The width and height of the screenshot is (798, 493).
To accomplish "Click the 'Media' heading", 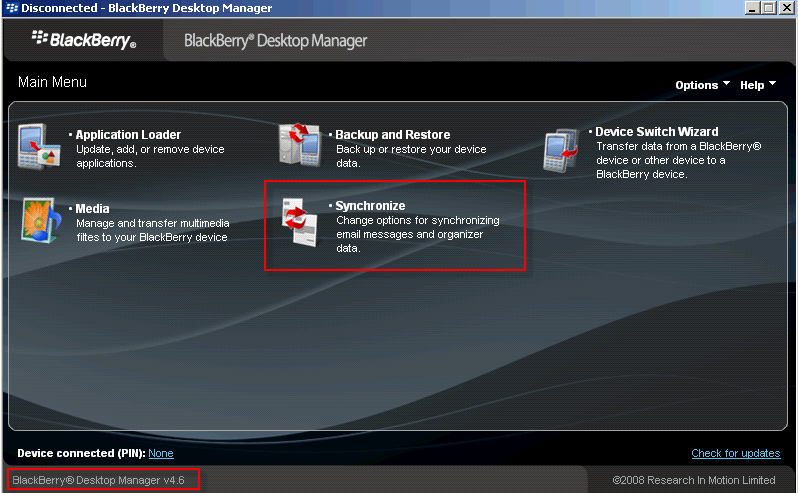I will (x=92, y=209).
